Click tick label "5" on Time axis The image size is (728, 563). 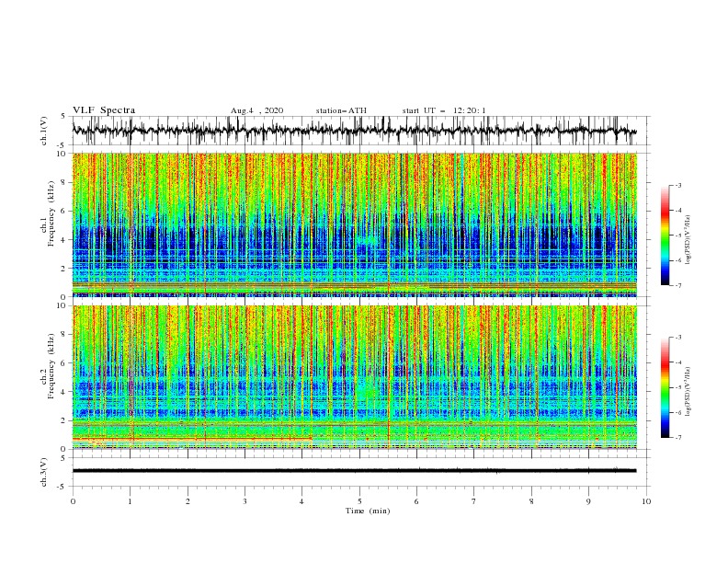coord(359,501)
